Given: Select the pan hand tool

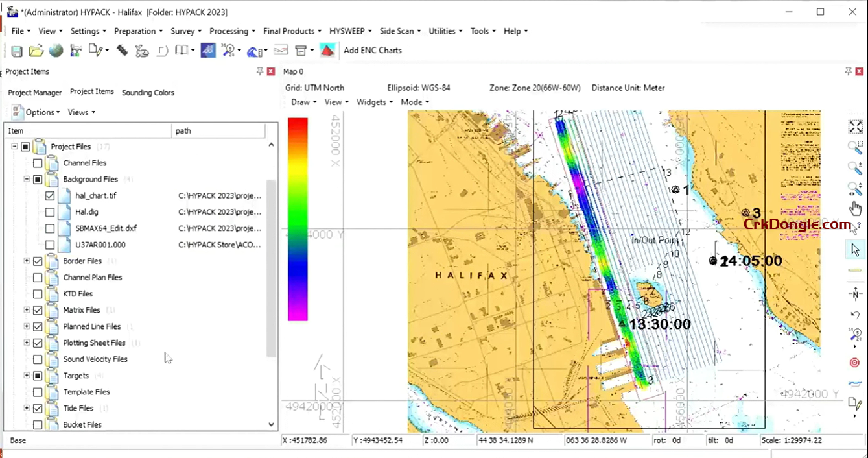Looking at the screenshot, I should coord(855,209).
